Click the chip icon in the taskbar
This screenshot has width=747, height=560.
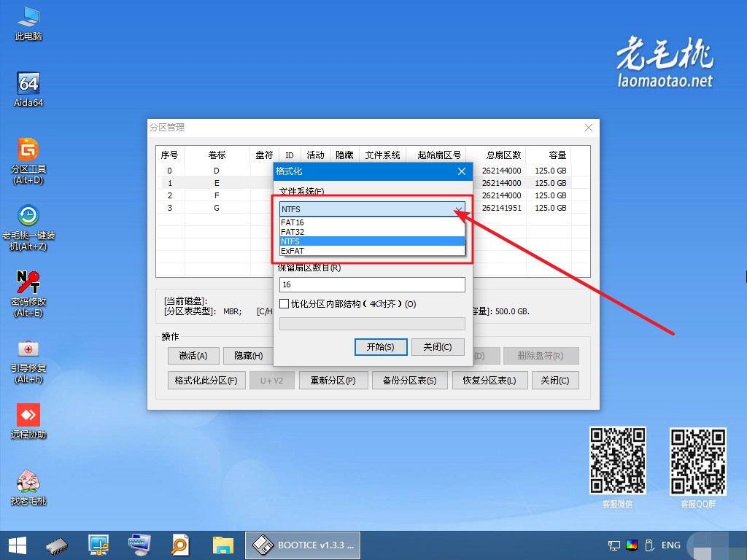tap(57, 545)
